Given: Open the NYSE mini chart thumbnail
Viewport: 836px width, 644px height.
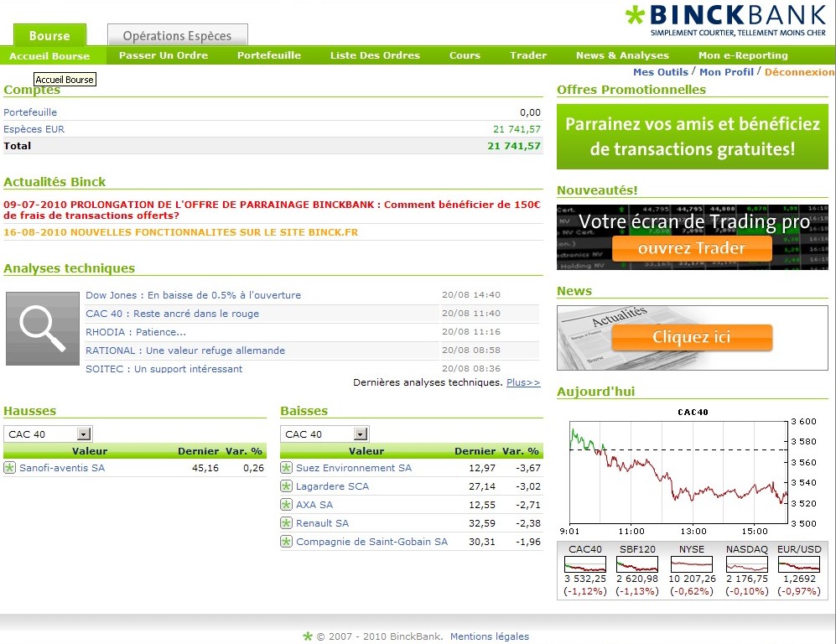Looking at the screenshot, I should coord(692,564).
